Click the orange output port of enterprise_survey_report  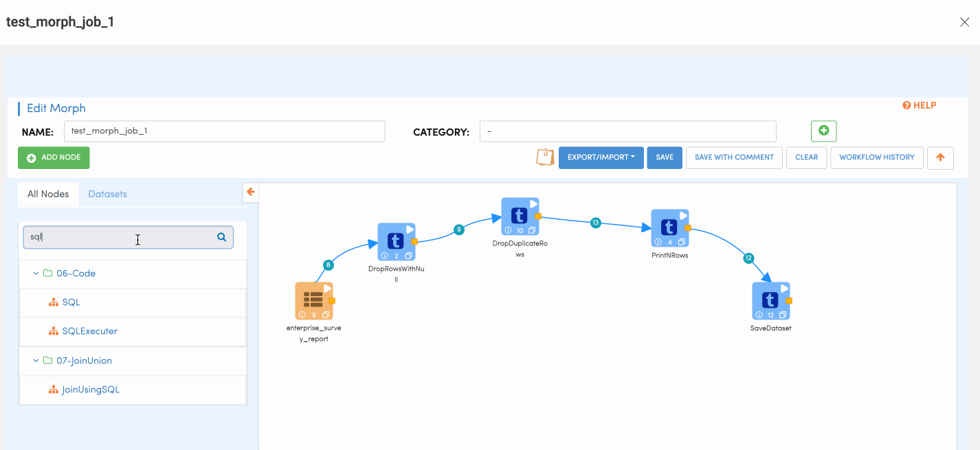coord(332,301)
